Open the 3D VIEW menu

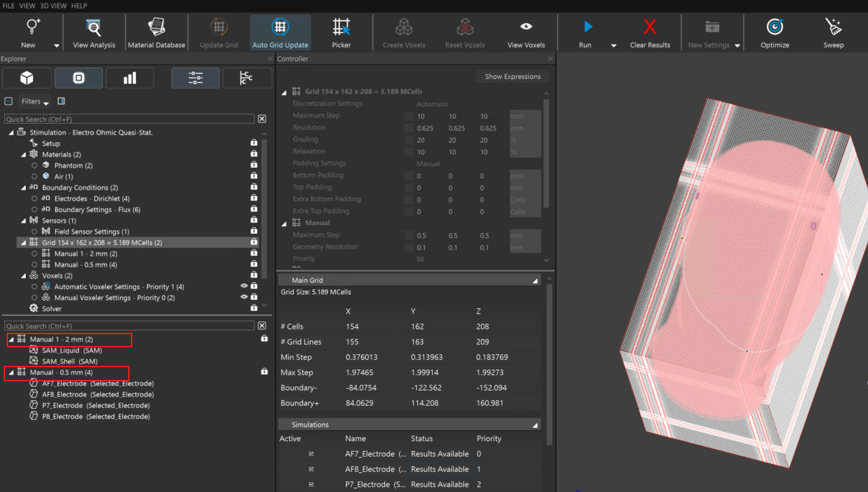click(x=53, y=6)
